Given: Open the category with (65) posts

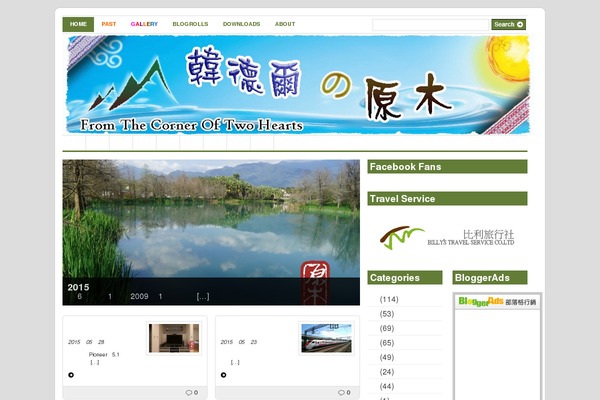Looking at the screenshot, I should click(386, 343).
